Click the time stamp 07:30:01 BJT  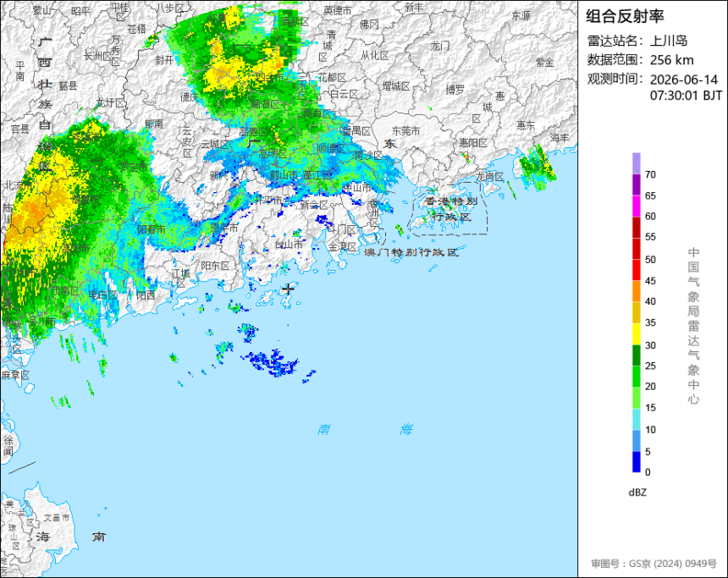(x=687, y=96)
